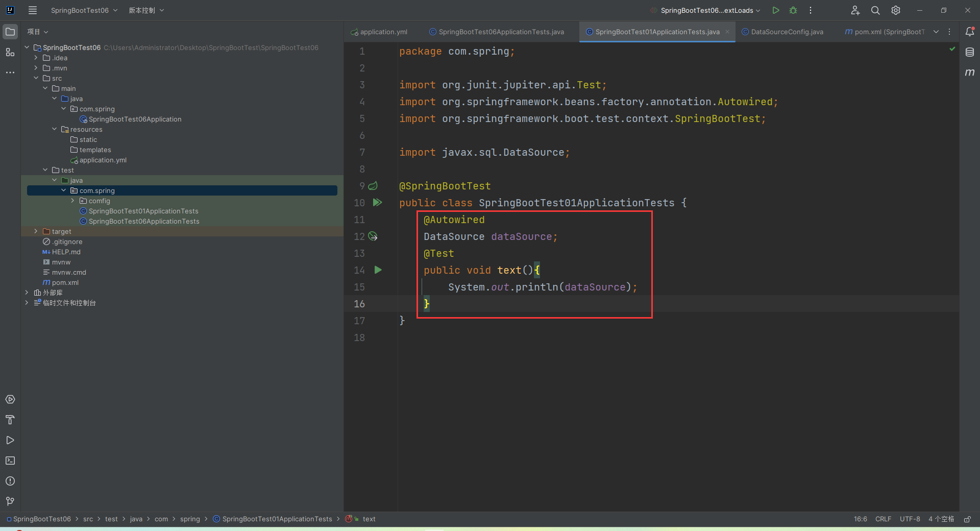
Task: Click spring breadcrumb in navigation bar
Action: coord(190,519)
